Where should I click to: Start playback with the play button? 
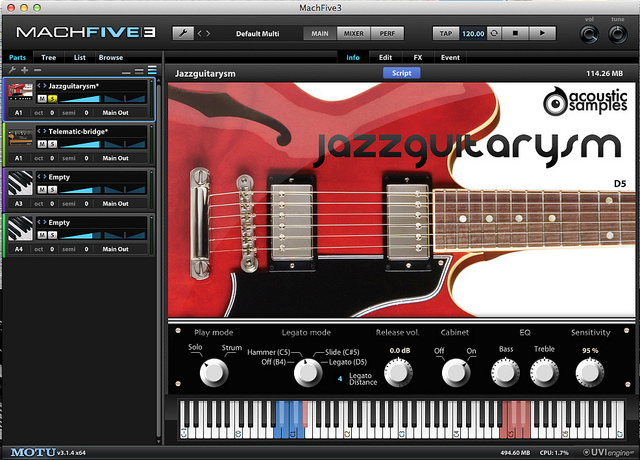[x=542, y=33]
